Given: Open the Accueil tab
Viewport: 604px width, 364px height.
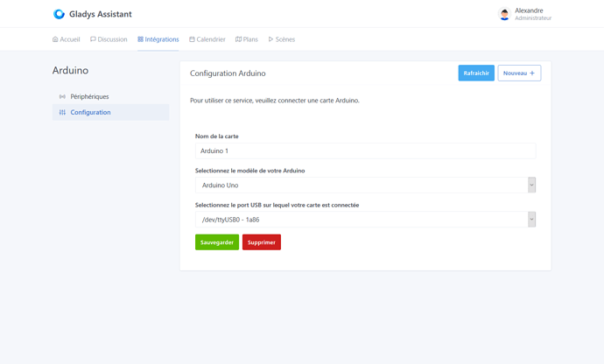Looking at the screenshot, I should pyautogui.click(x=67, y=39).
